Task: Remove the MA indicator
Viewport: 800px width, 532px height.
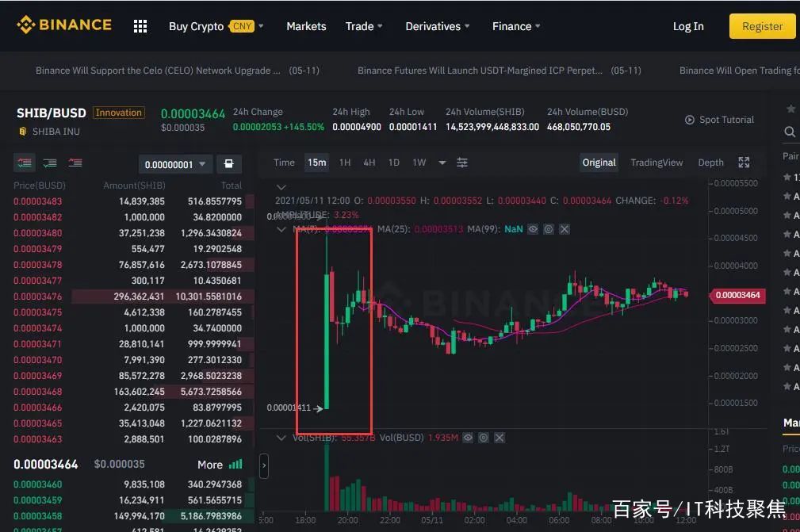Action: point(565,229)
